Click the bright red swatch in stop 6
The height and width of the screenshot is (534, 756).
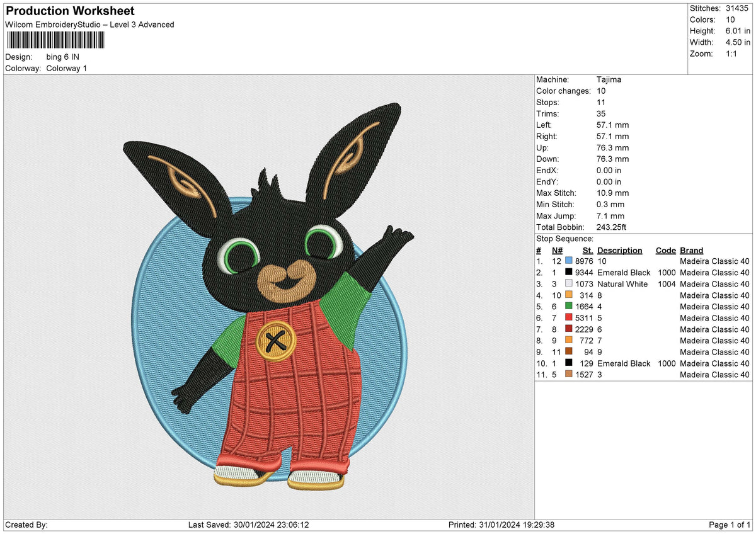[x=569, y=318]
